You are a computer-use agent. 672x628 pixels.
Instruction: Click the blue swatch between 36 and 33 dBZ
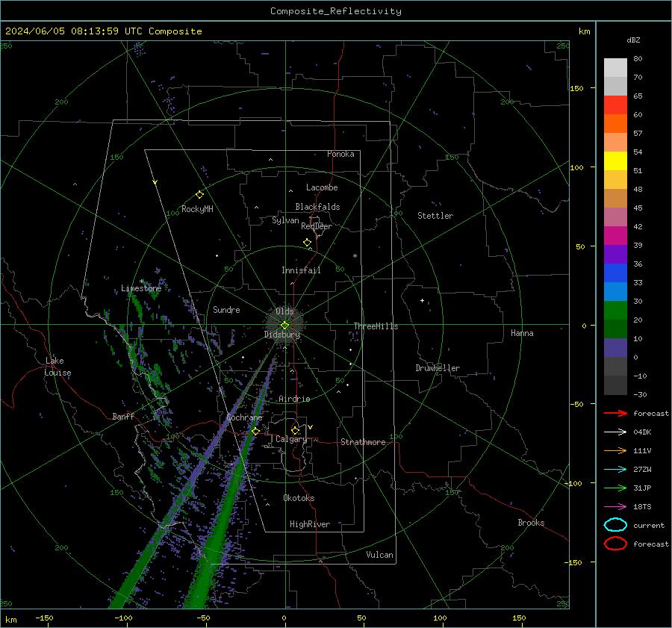(615, 273)
